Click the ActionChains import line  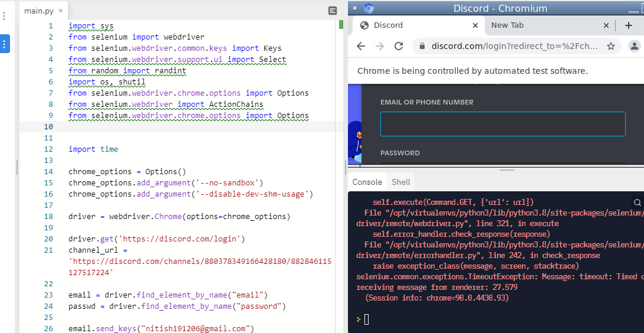point(166,105)
